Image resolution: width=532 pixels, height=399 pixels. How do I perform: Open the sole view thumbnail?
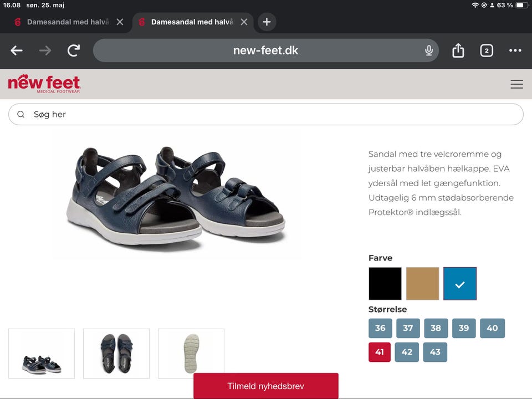pos(191,354)
